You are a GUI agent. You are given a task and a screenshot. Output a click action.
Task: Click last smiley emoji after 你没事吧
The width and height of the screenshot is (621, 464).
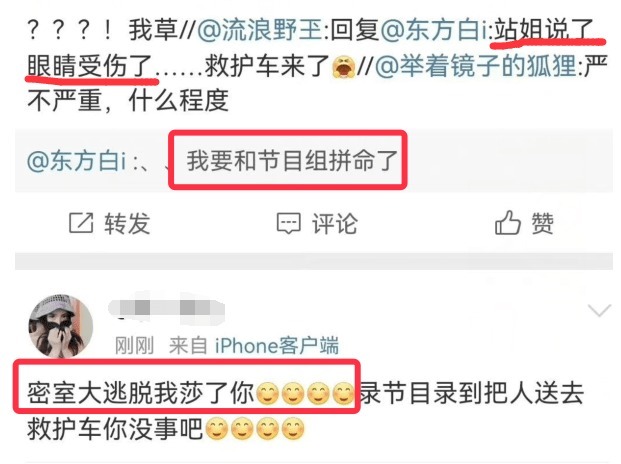(293, 428)
